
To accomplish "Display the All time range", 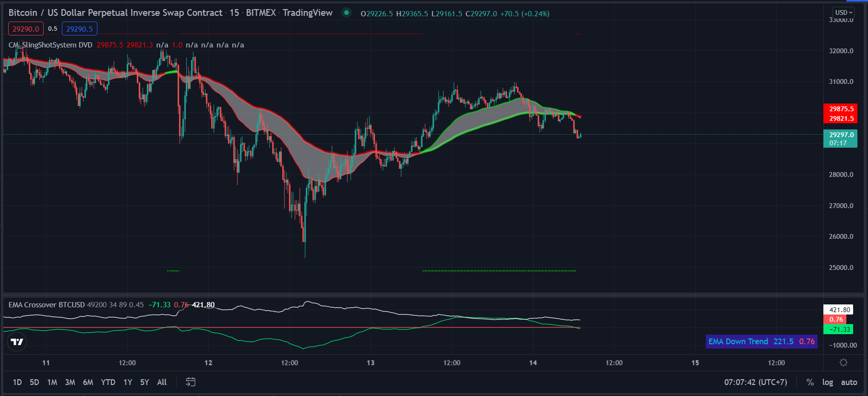I will (x=162, y=382).
